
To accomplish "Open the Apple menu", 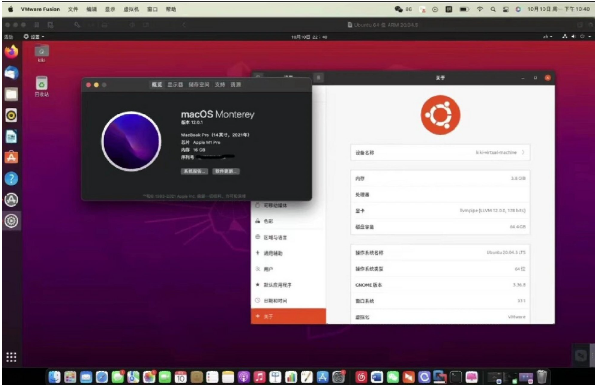I will tap(10, 9).
